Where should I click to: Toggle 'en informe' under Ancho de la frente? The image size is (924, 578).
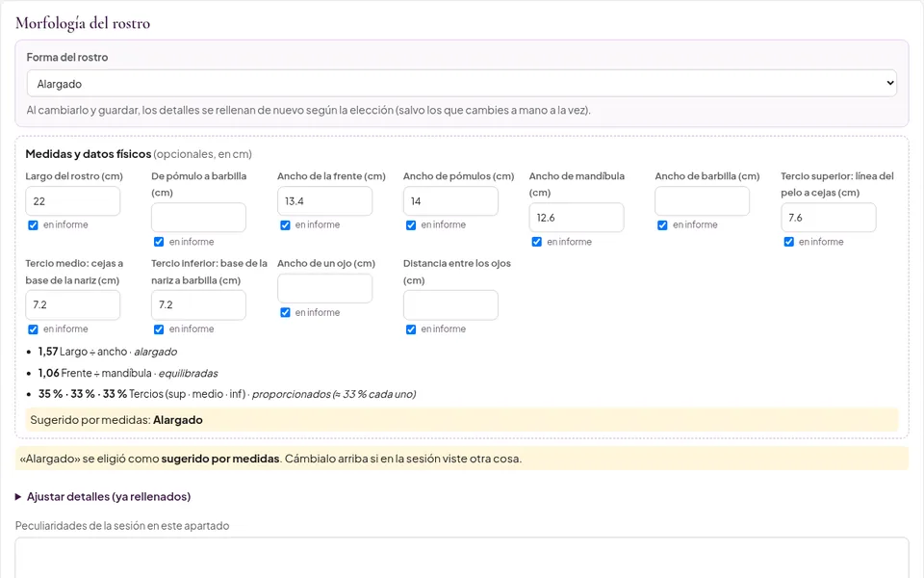pyautogui.click(x=285, y=225)
